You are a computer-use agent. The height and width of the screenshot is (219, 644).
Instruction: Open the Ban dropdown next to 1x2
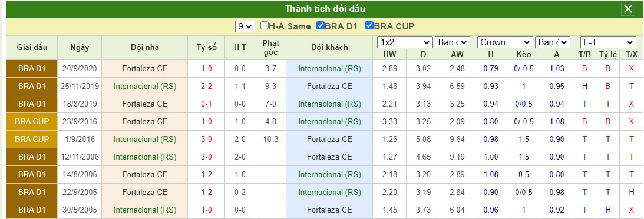pyautogui.click(x=452, y=42)
